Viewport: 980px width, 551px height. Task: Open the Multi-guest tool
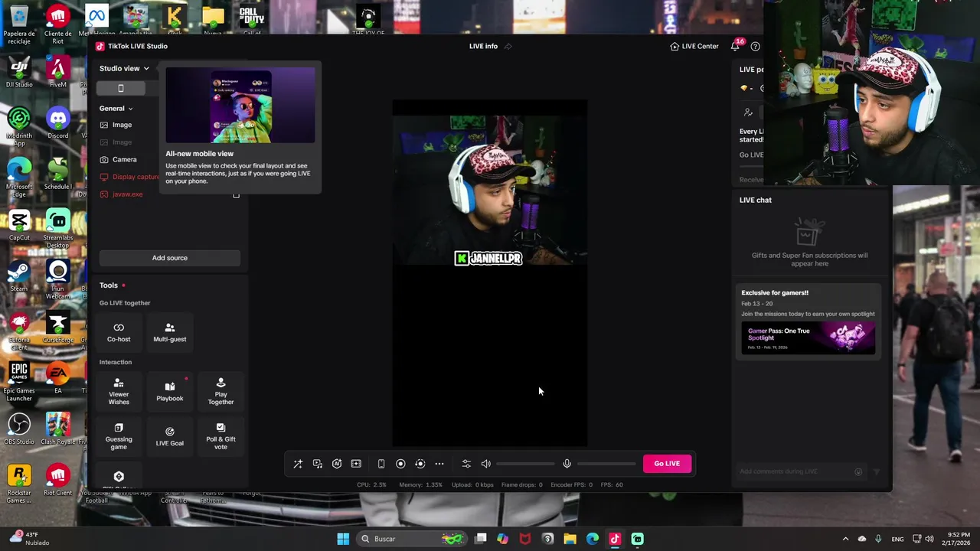coord(170,332)
